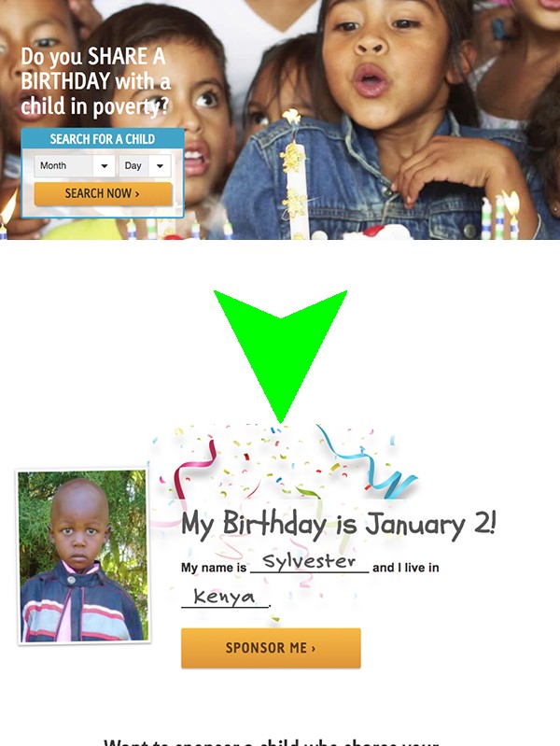
Task: Click the arrow beside Month
Action: pos(105,165)
